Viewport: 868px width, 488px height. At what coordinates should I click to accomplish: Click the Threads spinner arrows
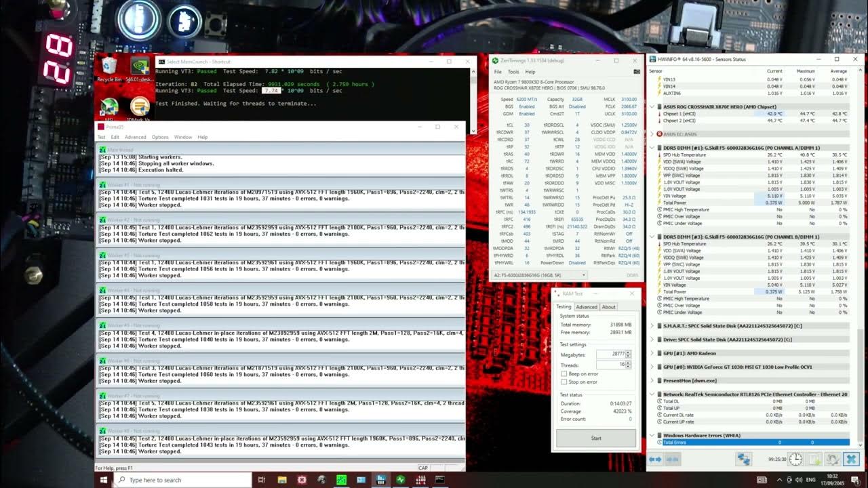coord(628,365)
